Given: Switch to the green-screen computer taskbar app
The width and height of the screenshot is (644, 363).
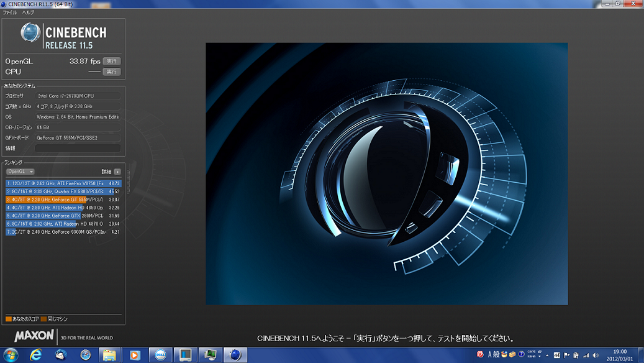Looking at the screenshot, I should coord(211,355).
